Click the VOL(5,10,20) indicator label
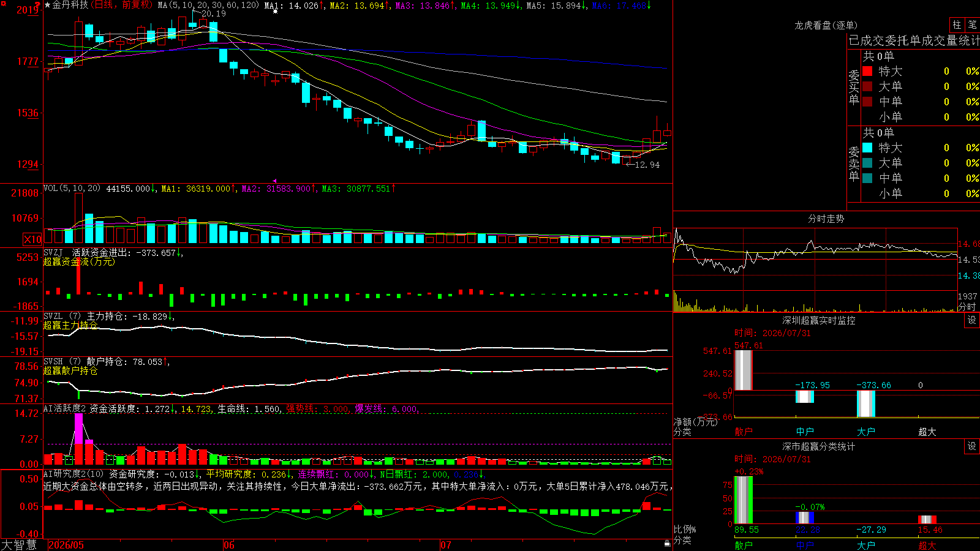 pos(72,189)
